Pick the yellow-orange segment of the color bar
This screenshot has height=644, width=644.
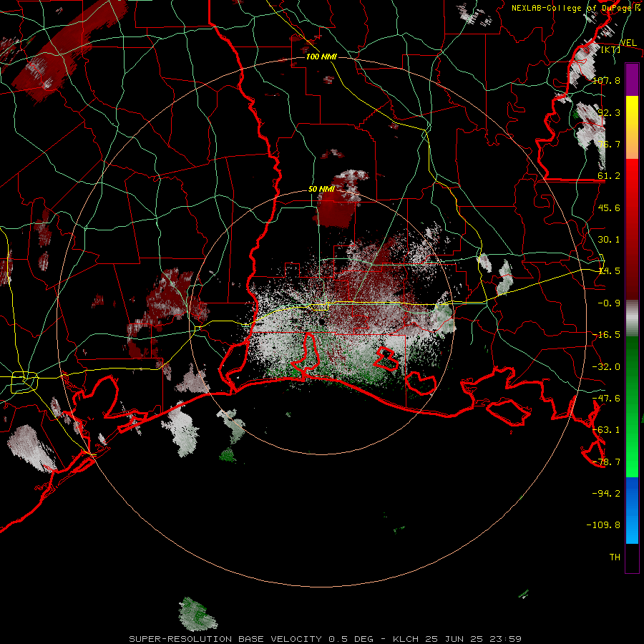[x=632, y=127]
